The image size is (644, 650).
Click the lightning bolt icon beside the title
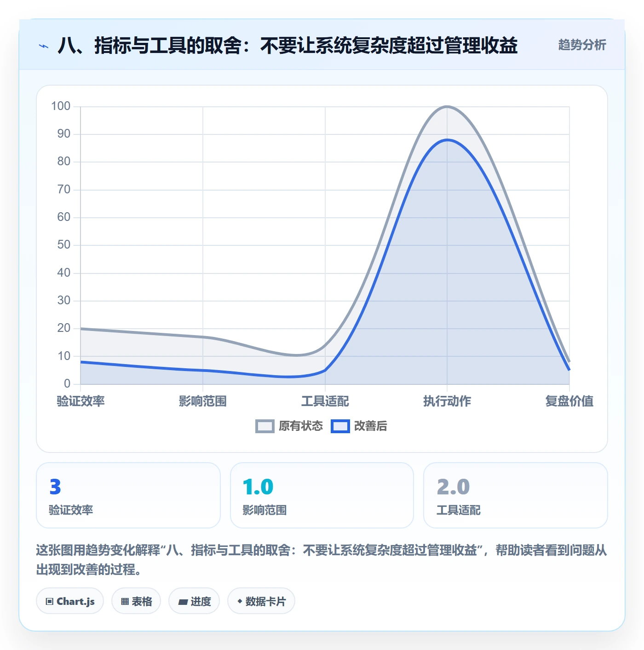[x=44, y=46]
